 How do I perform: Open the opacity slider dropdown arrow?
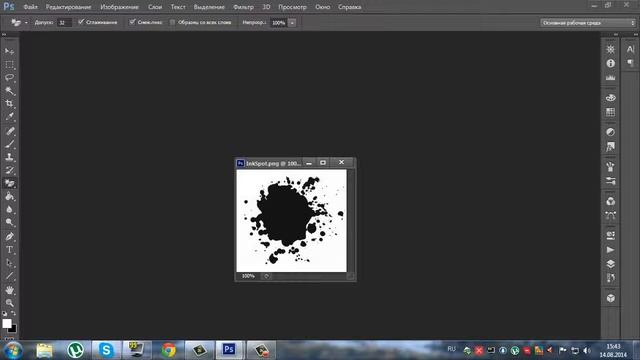292,23
